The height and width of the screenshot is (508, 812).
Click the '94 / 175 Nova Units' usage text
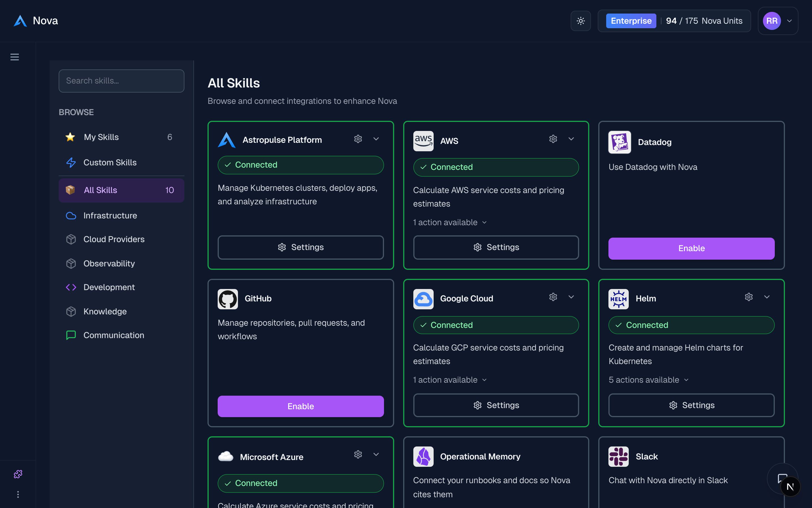tap(704, 21)
